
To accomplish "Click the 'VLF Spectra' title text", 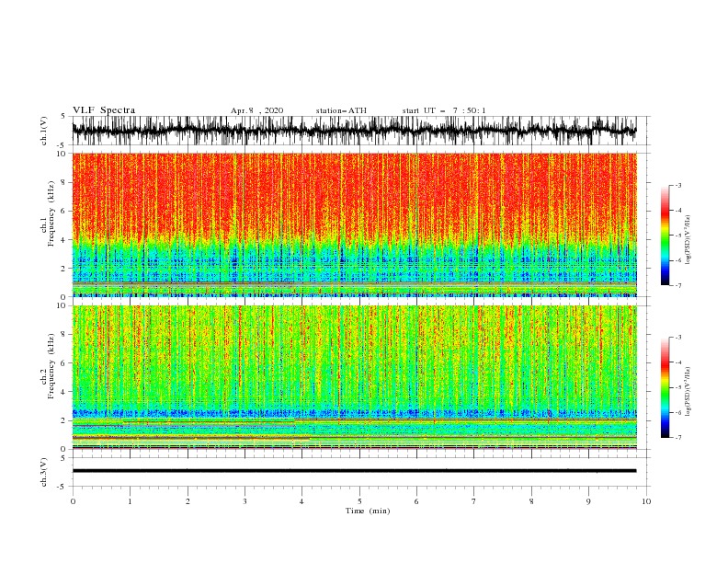I will click(x=104, y=110).
